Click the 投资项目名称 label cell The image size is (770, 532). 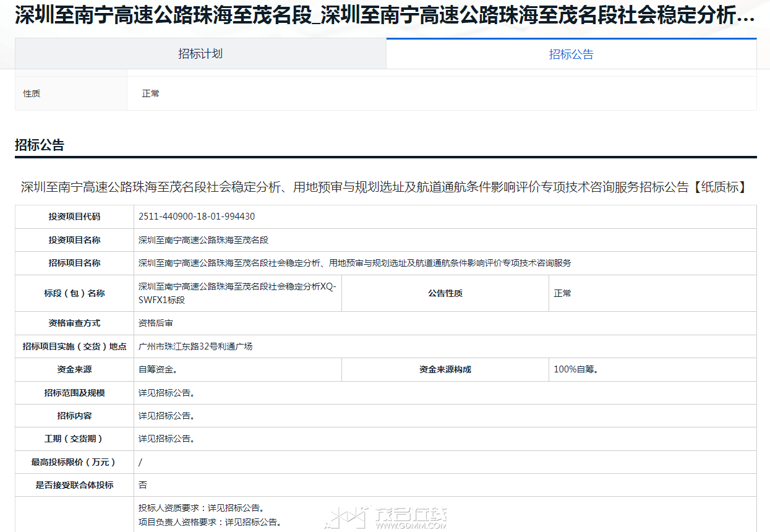[x=74, y=240]
